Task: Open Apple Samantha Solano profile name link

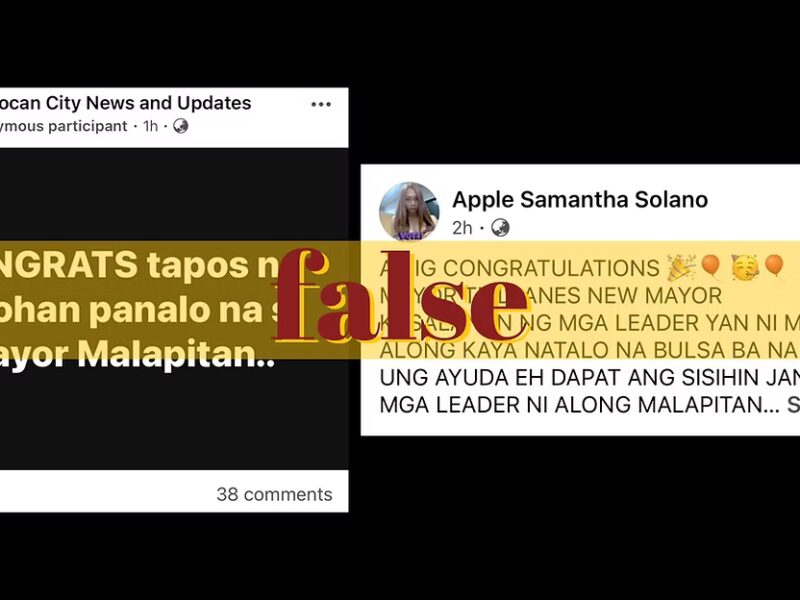Action: point(580,199)
